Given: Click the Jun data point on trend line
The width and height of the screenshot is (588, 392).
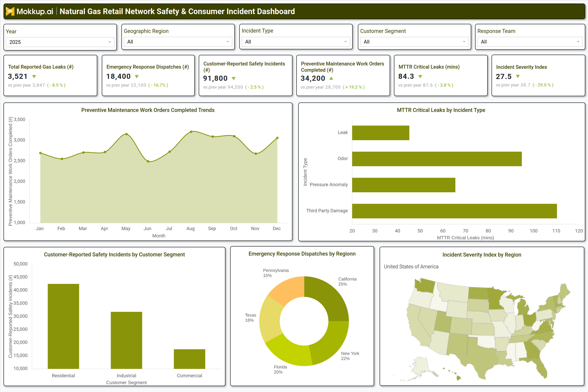Looking at the screenshot, I should 148,162.
